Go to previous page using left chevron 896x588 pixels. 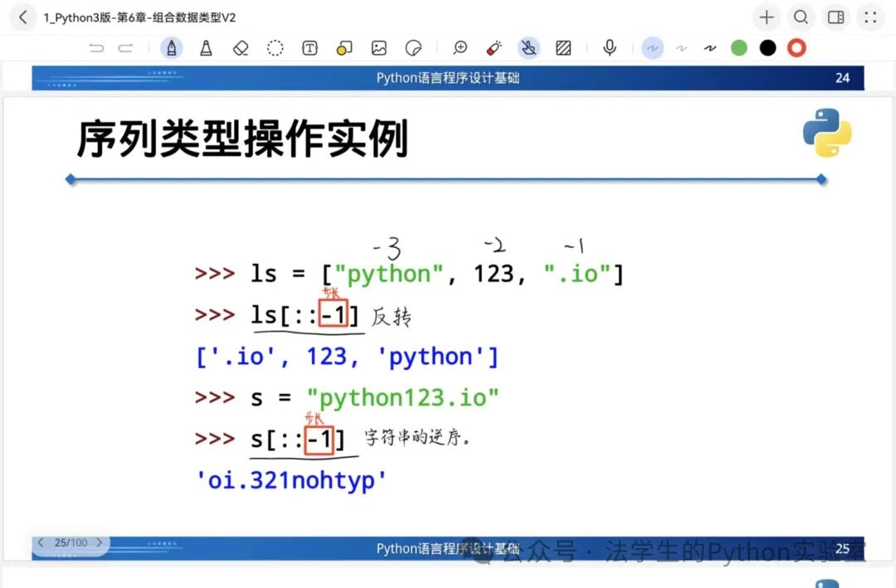(x=41, y=542)
